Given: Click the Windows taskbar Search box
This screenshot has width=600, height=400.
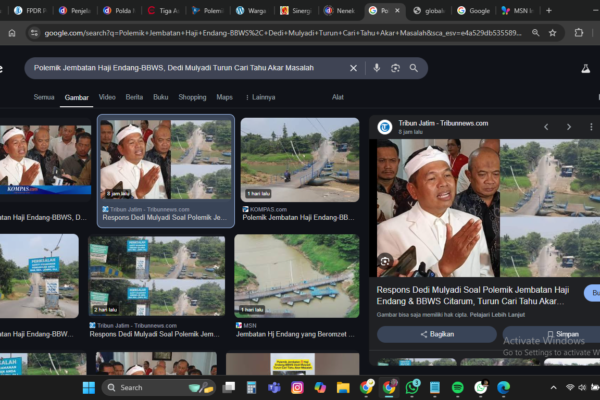Looking at the screenshot, I should 158,388.
